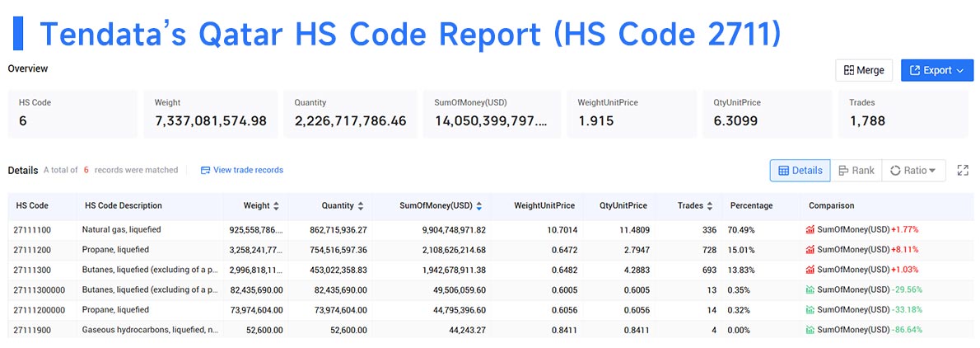Toggle fullscreen table view icon
The width and height of the screenshot is (980, 348).
[963, 170]
